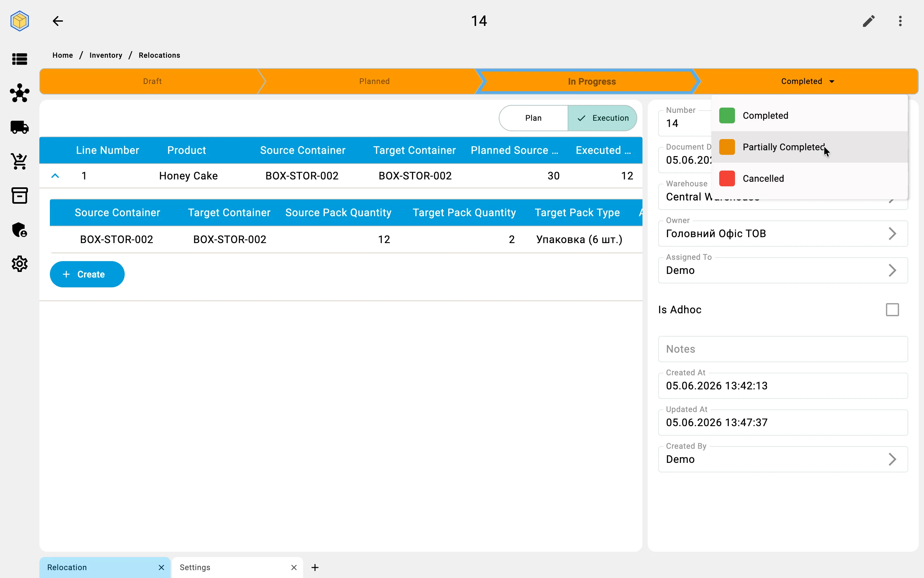Image resolution: width=924 pixels, height=578 pixels.
Task: Open the security shield user sidebar icon
Action: click(19, 230)
